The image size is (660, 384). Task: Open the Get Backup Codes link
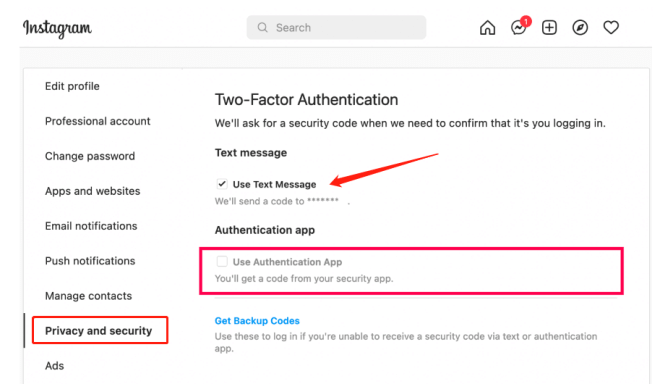257,321
